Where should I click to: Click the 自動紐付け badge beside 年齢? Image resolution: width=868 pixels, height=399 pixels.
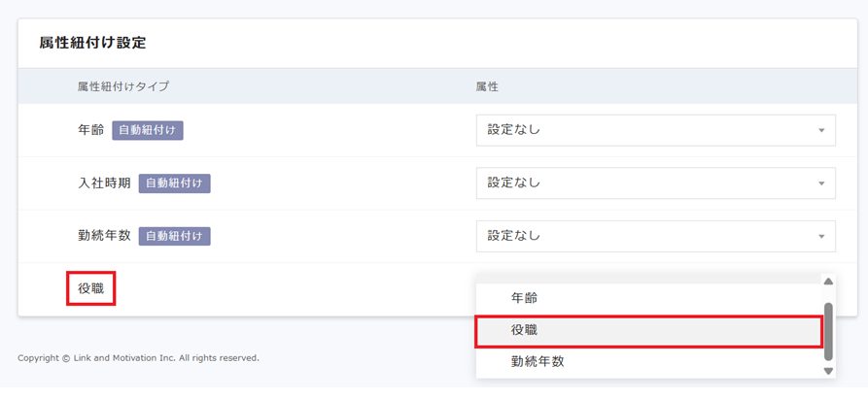[x=147, y=130]
